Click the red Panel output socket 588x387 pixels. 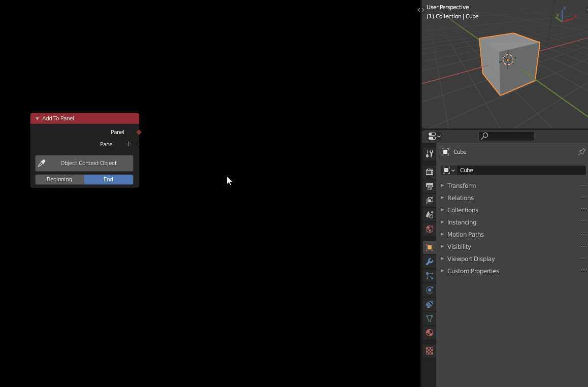[138, 132]
